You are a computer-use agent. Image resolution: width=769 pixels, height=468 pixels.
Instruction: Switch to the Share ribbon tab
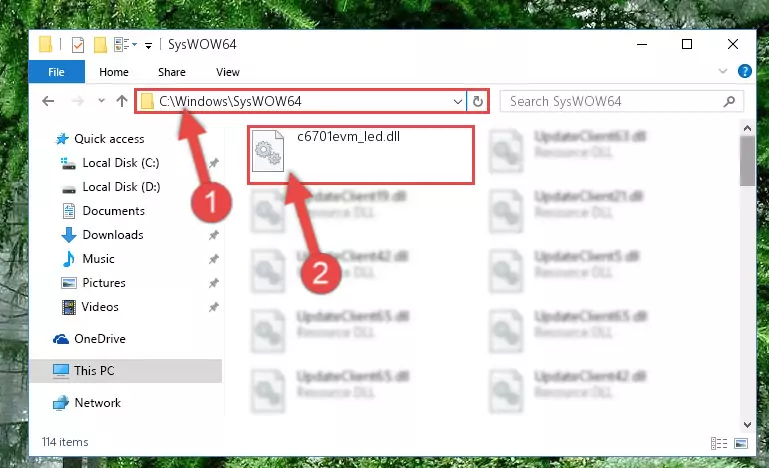tap(172, 72)
